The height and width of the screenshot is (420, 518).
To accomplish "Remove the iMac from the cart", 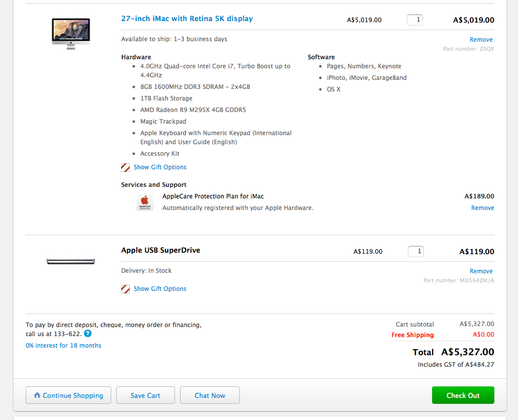I will (481, 40).
